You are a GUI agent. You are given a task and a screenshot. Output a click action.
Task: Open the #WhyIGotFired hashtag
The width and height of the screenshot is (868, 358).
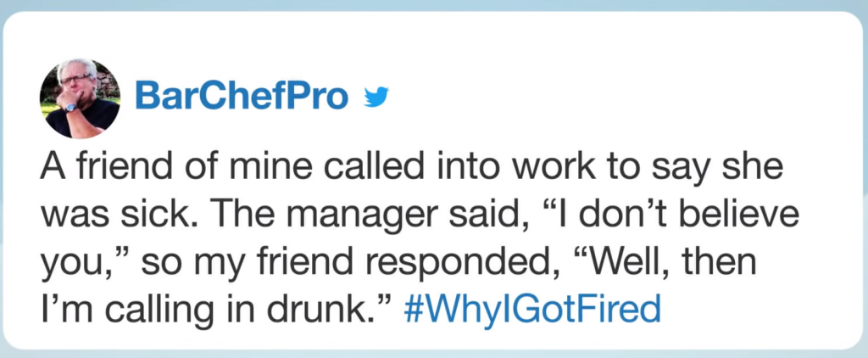click(531, 310)
